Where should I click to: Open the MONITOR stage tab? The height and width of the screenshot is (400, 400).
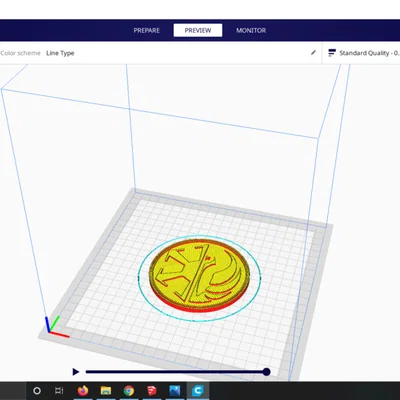[x=251, y=30]
